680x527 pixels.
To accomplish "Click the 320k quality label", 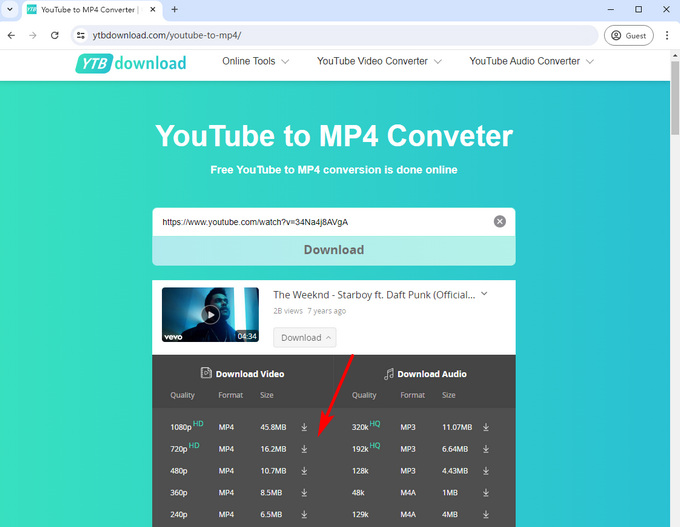I will [x=360, y=427].
